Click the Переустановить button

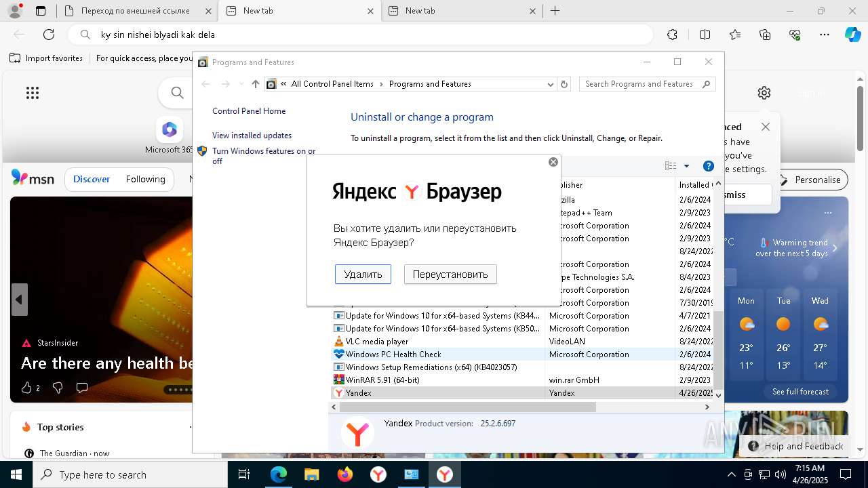click(x=450, y=274)
